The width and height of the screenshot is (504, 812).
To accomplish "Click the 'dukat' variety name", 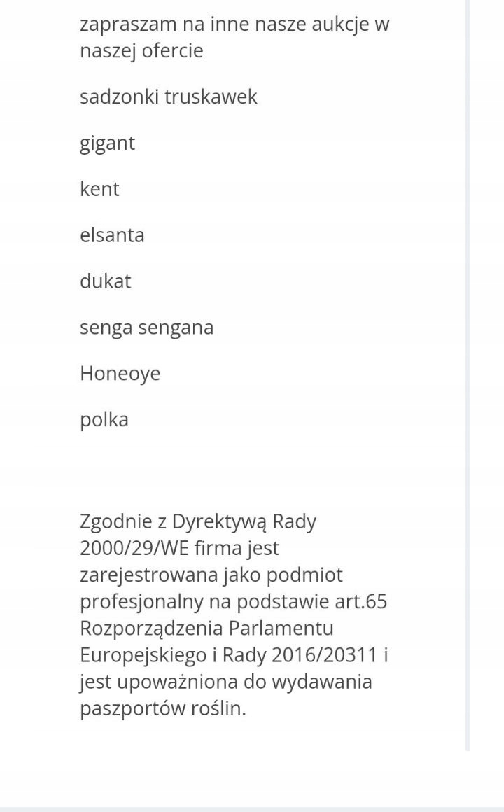I will coord(106,281).
